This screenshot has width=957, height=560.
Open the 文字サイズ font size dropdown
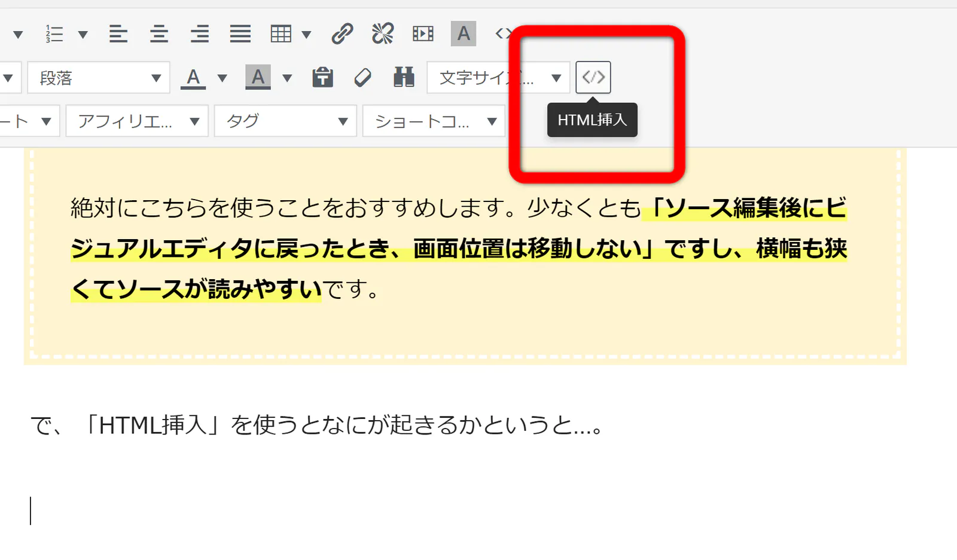[x=498, y=78]
